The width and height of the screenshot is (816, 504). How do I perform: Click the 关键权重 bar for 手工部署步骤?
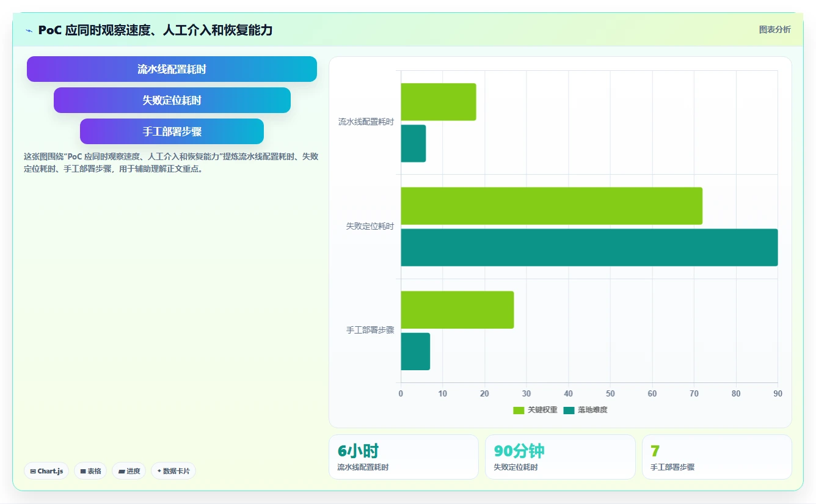point(457,310)
